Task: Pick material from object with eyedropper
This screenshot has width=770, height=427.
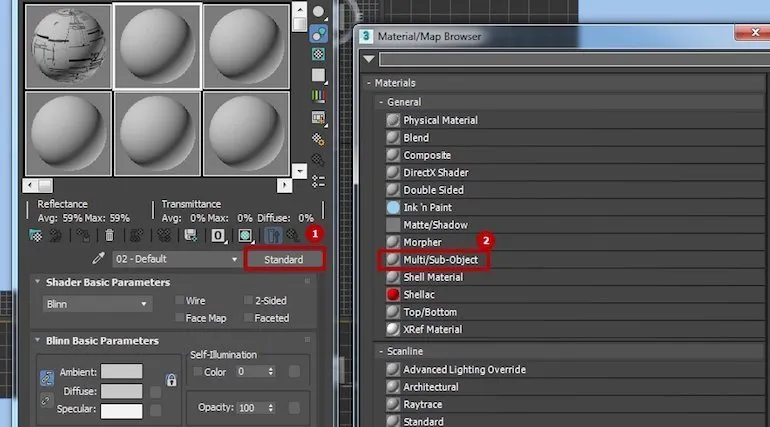Action: pyautogui.click(x=98, y=259)
